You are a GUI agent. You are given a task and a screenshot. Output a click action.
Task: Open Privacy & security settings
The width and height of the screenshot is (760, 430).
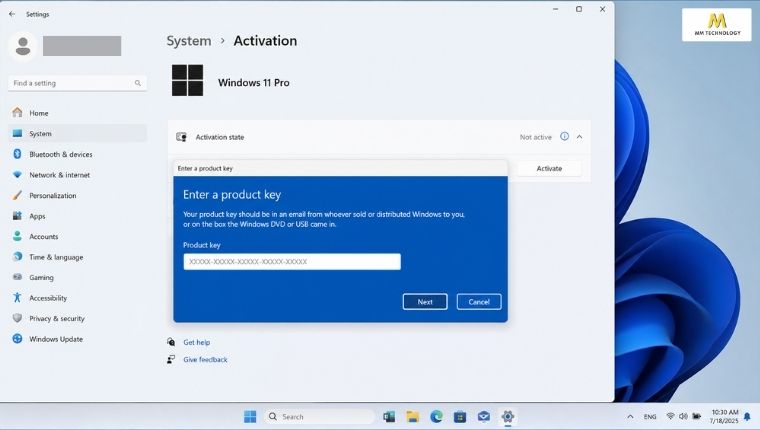[x=78, y=319]
